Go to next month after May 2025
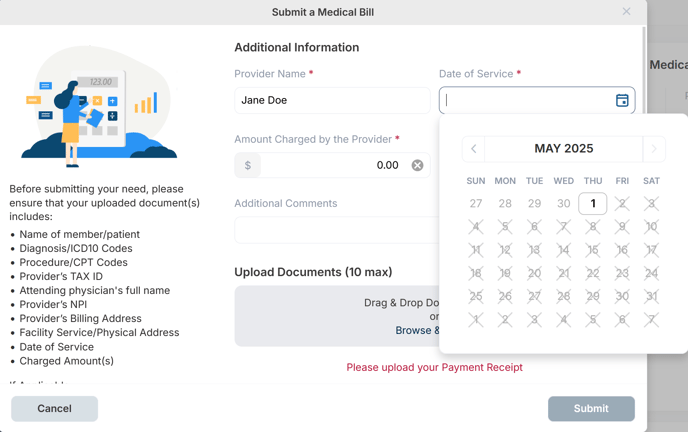688x432 pixels. [x=654, y=149]
